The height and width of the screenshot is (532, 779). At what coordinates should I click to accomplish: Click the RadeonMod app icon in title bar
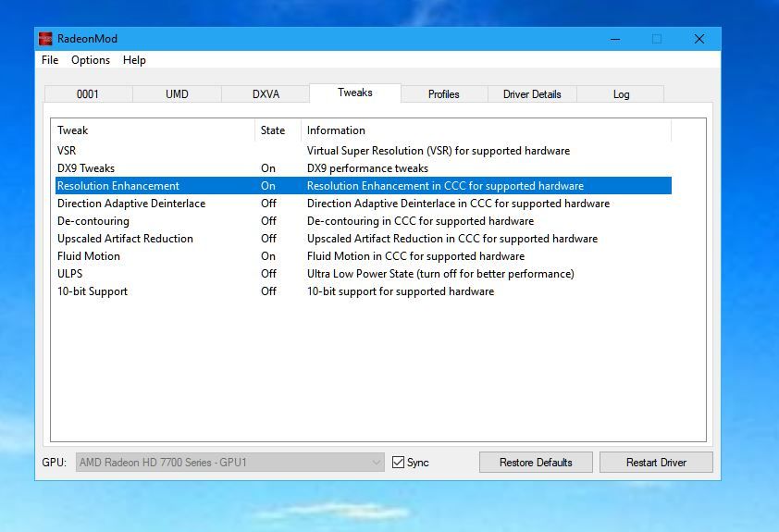45,39
